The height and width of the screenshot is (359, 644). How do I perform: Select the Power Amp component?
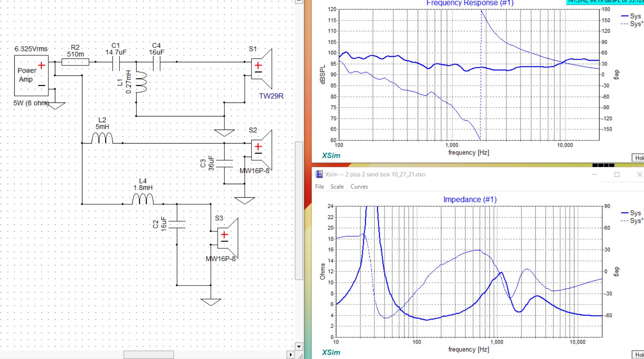(31, 75)
